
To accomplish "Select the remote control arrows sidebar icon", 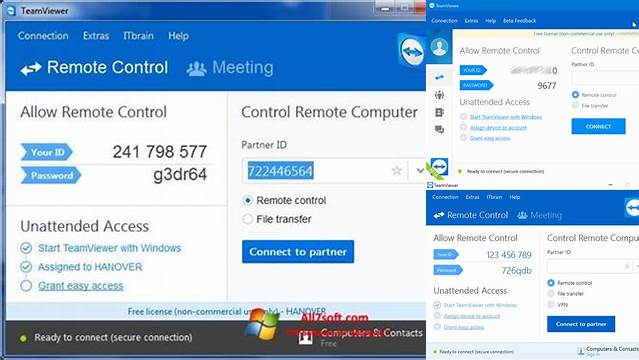I will tap(439, 77).
